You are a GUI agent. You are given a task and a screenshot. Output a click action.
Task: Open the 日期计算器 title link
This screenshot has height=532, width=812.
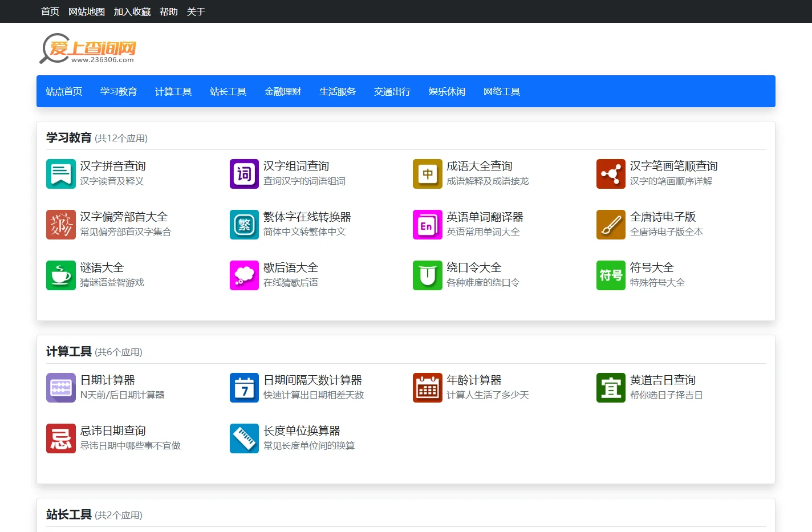click(108, 380)
